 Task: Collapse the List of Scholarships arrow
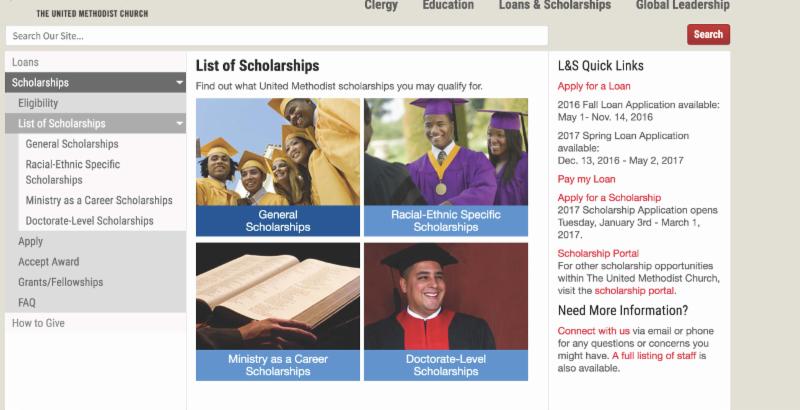tap(180, 123)
